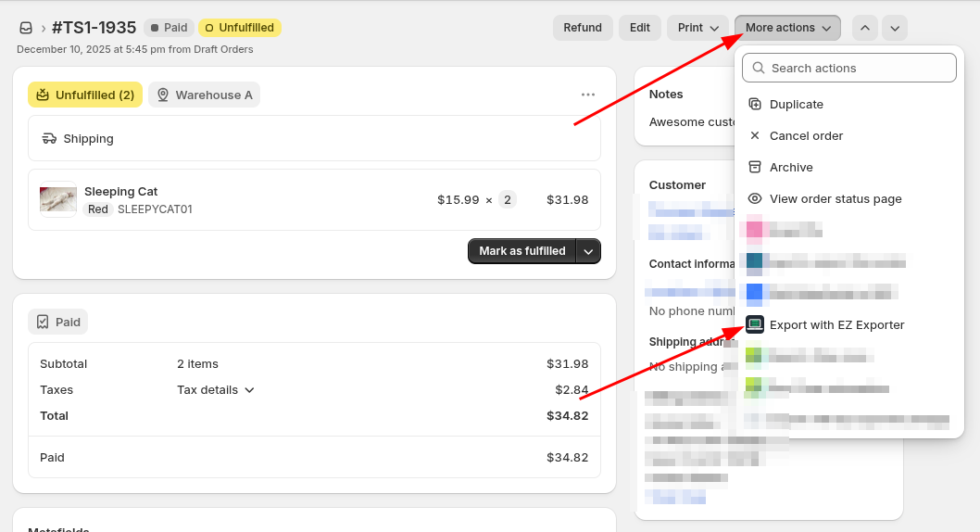Open the Sleeping Cat product thumbnail

click(58, 199)
